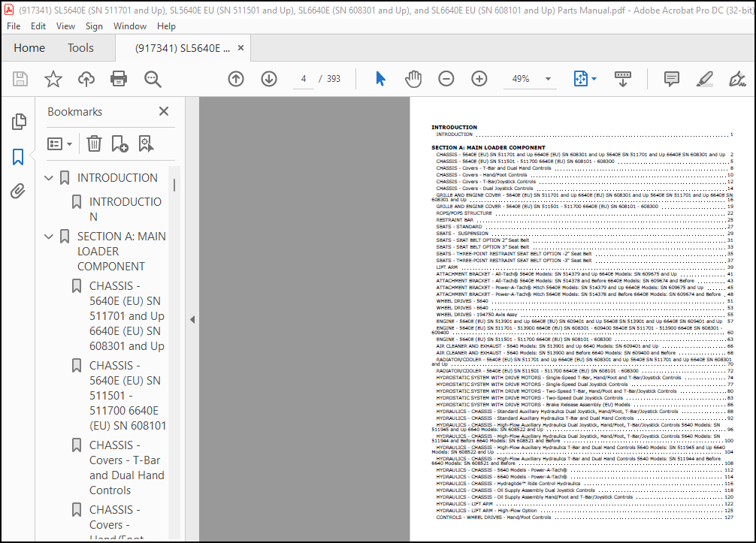Activate the Hand pan tool
Viewport: 756px width, 543px height.
413,79
